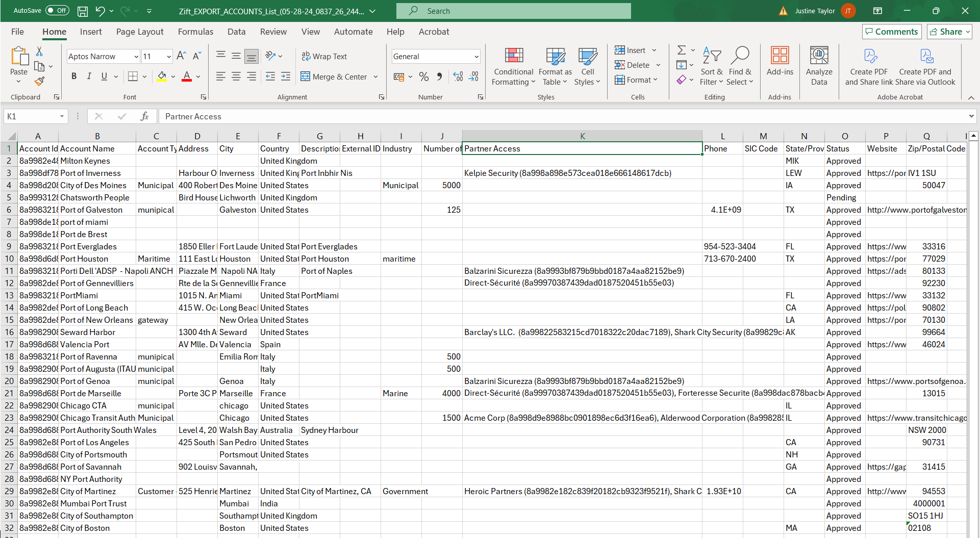This screenshot has width=980, height=538.
Task: Toggle Underline formatting
Action: click(104, 76)
